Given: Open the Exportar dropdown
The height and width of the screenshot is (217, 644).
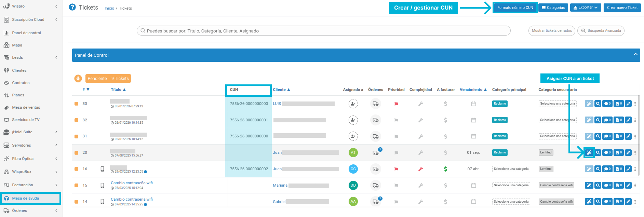Looking at the screenshot, I should pyautogui.click(x=586, y=8).
